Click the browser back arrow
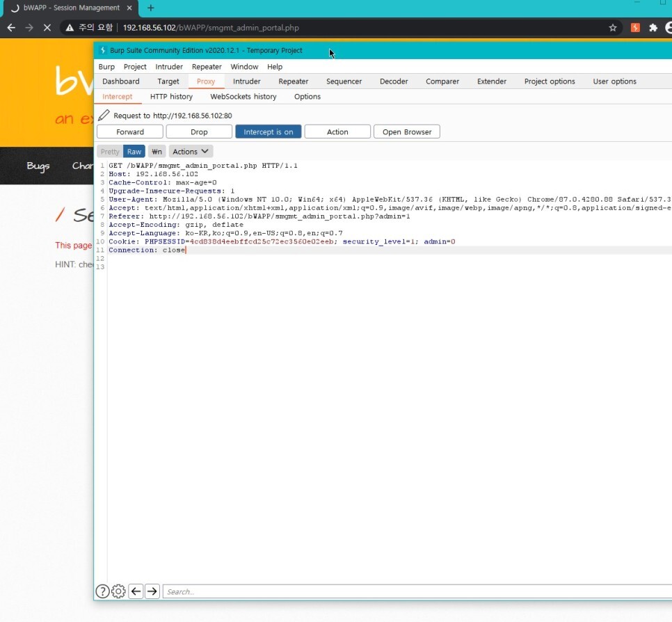The height and width of the screenshot is (622, 672). (12, 28)
